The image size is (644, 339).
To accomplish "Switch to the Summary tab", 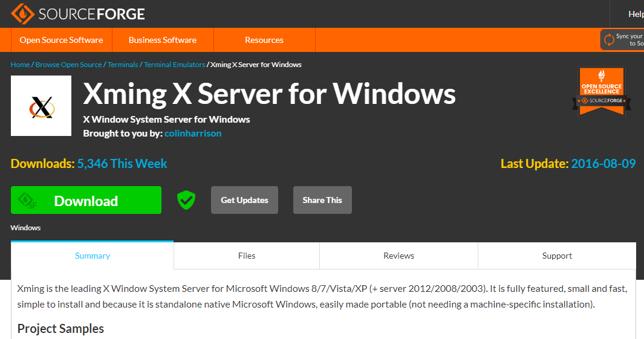I will [93, 256].
